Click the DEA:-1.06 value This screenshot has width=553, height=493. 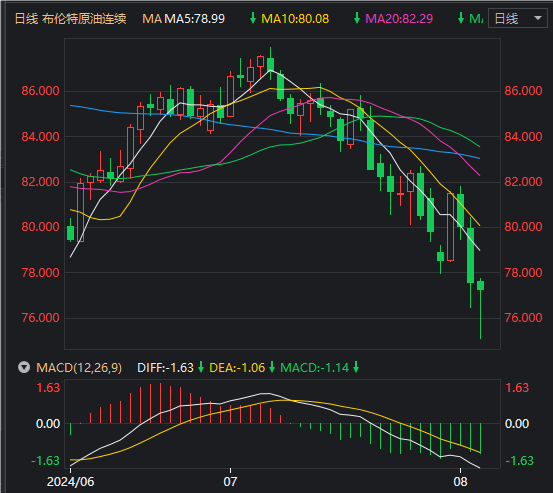pyautogui.click(x=237, y=368)
